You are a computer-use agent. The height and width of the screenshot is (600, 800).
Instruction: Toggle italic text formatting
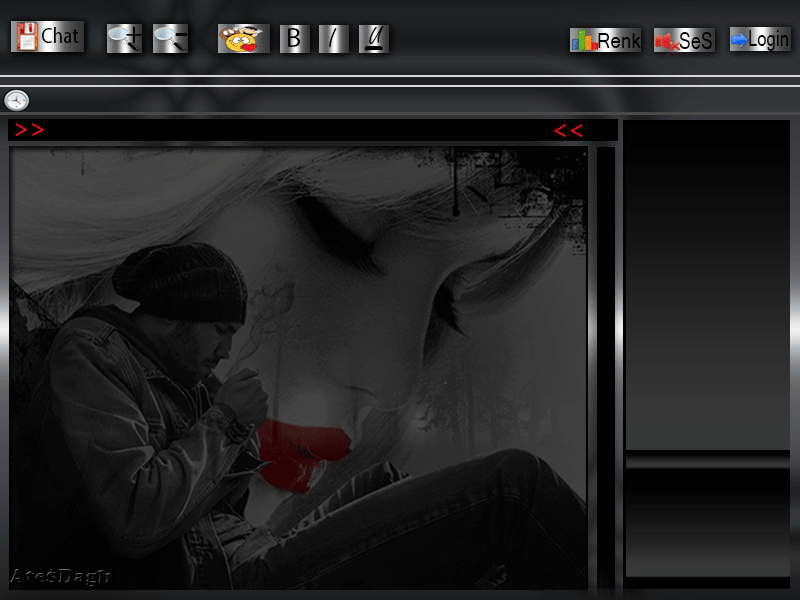click(333, 39)
